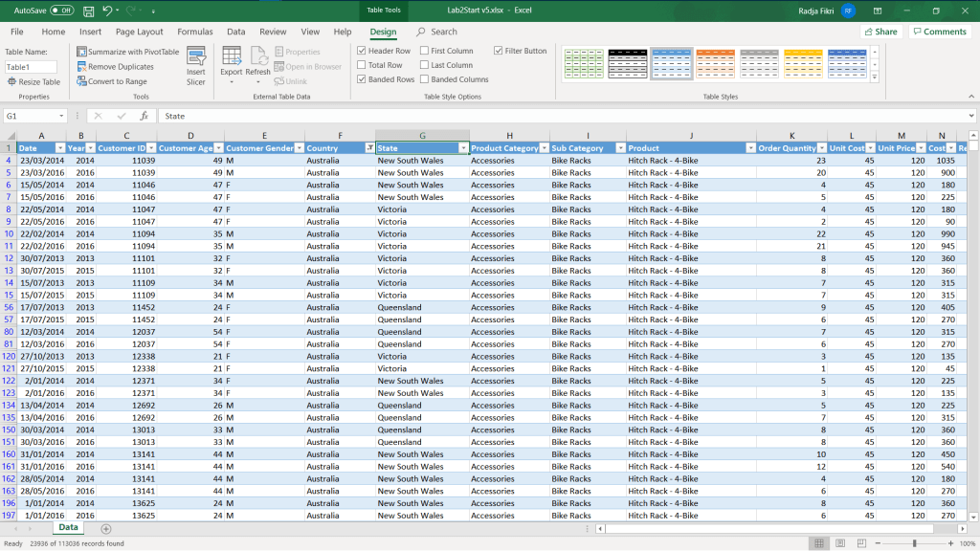Click the Table Name input field

[31, 67]
